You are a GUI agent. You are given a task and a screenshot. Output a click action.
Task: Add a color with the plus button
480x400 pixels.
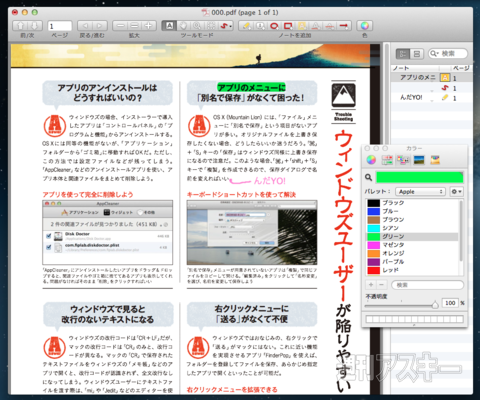pos(371,285)
